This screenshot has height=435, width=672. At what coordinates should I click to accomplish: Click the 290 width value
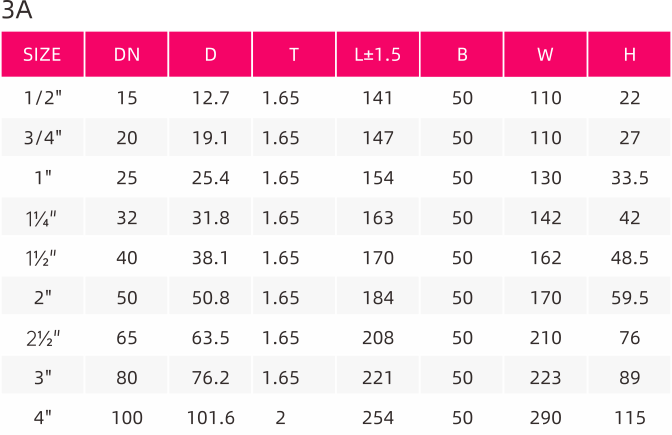point(546,418)
